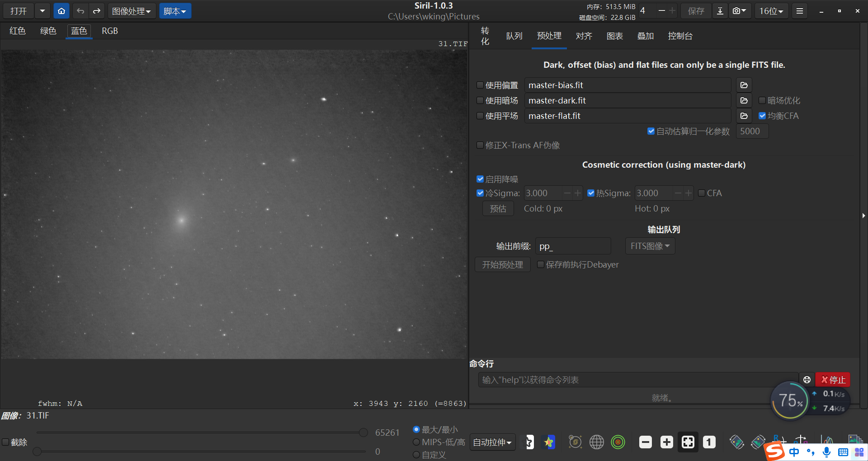Viewport: 868px width, 461px height.
Task: Click the green target photometry icon
Action: click(618, 442)
